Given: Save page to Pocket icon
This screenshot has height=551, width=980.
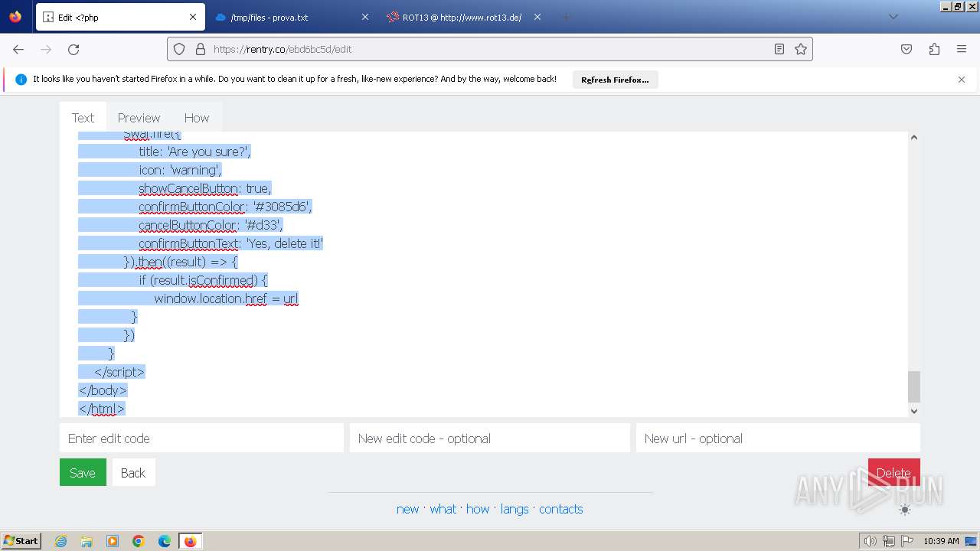Looking at the screenshot, I should tap(906, 49).
